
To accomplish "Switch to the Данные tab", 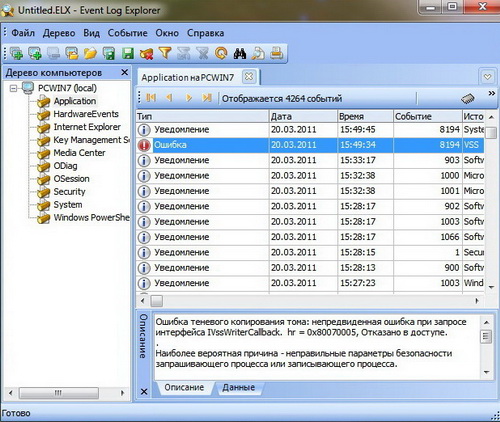I will pos(239,387).
